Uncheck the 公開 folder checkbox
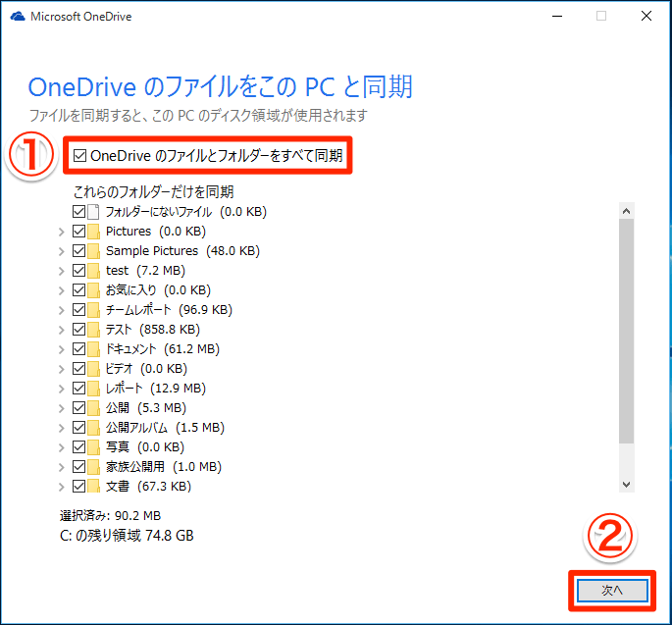This screenshot has height=625, width=672. tap(78, 407)
